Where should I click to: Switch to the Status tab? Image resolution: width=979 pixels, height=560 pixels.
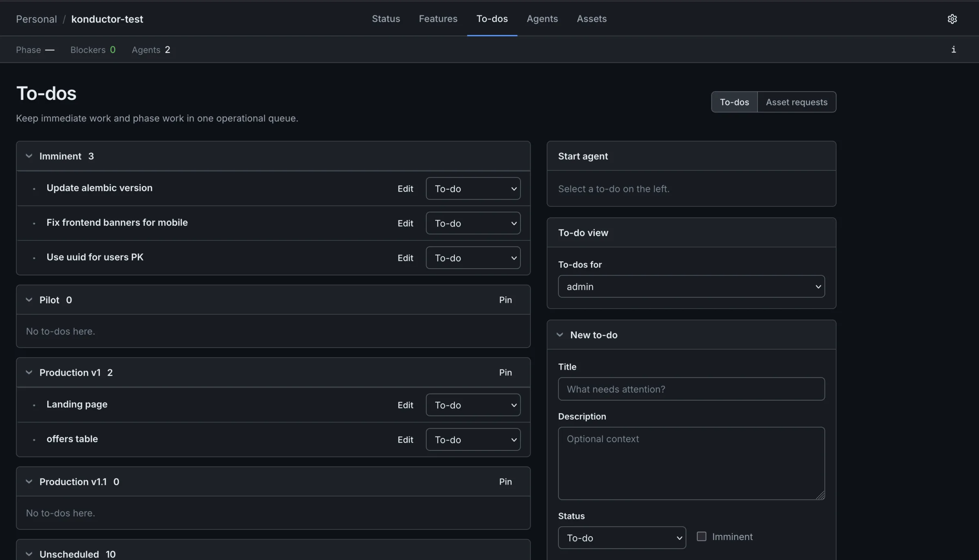(386, 19)
